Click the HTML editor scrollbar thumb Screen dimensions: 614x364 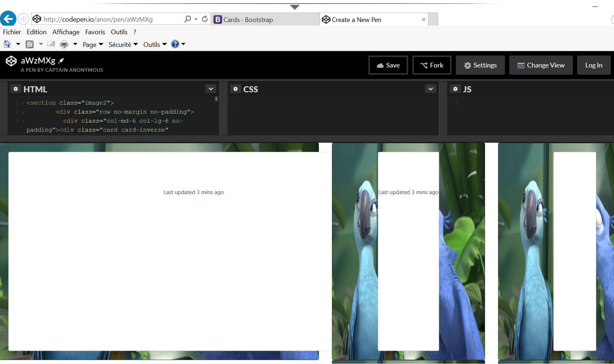click(x=216, y=99)
